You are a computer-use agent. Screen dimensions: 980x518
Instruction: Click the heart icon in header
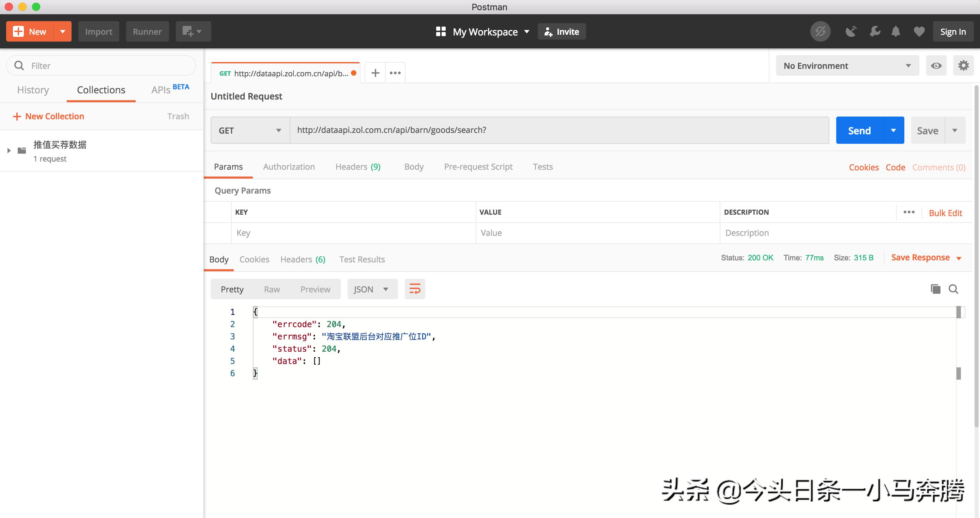pos(919,32)
